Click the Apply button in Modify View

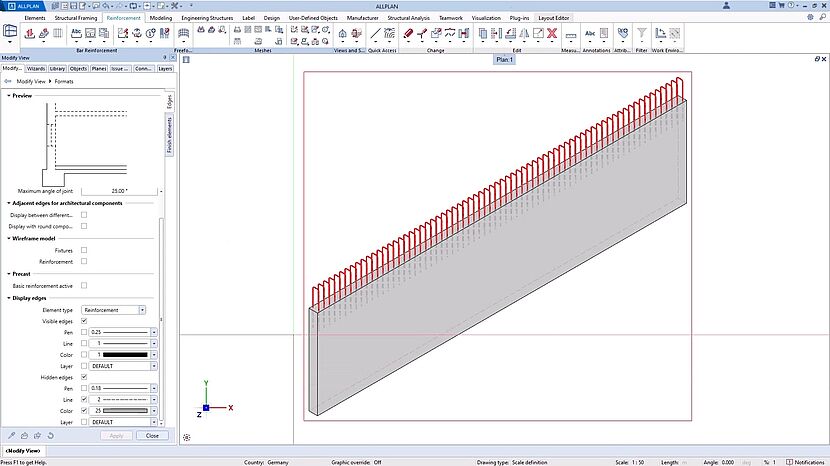[116, 436]
